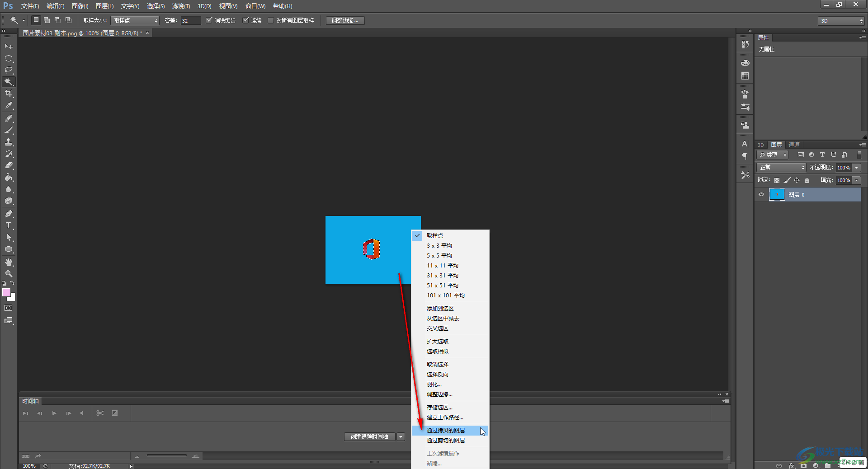Select the Eraser tool
Viewport: 868px width, 469px height.
9,165
